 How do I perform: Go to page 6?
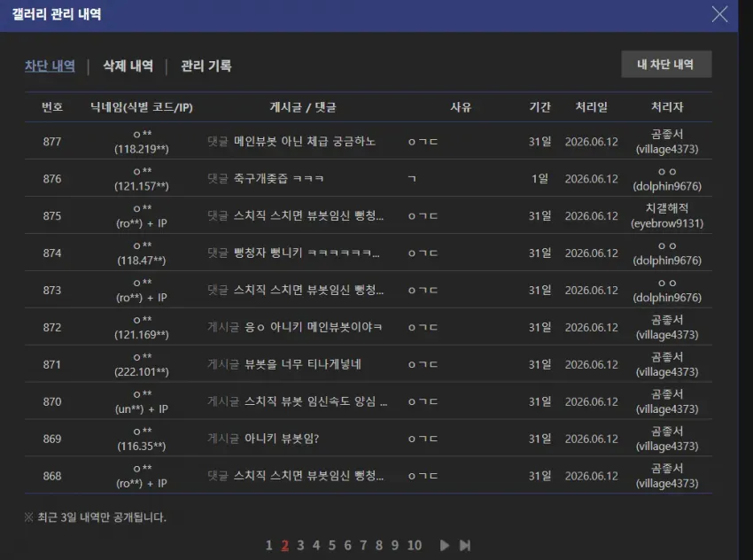click(x=347, y=545)
